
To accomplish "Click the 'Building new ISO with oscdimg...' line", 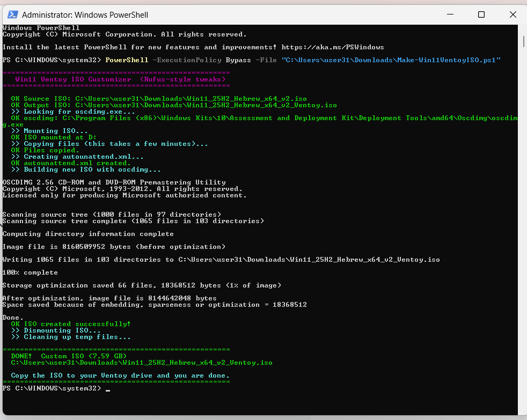I will point(86,170).
